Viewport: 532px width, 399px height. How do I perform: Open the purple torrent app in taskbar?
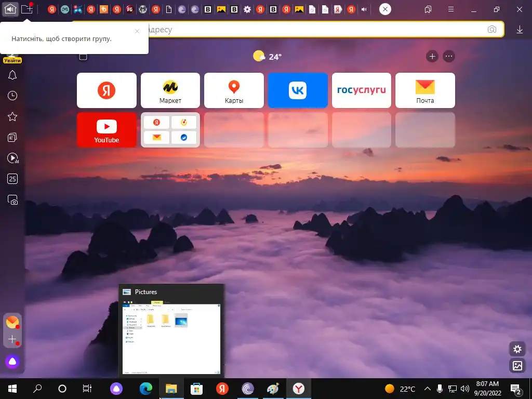pos(248,389)
